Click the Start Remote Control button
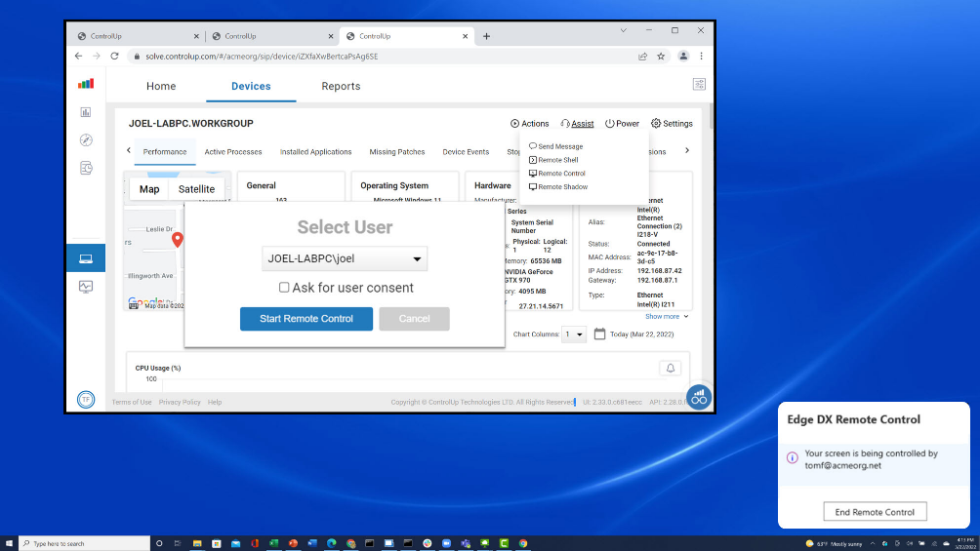Image resolution: width=980 pixels, height=551 pixels. pyautogui.click(x=306, y=319)
